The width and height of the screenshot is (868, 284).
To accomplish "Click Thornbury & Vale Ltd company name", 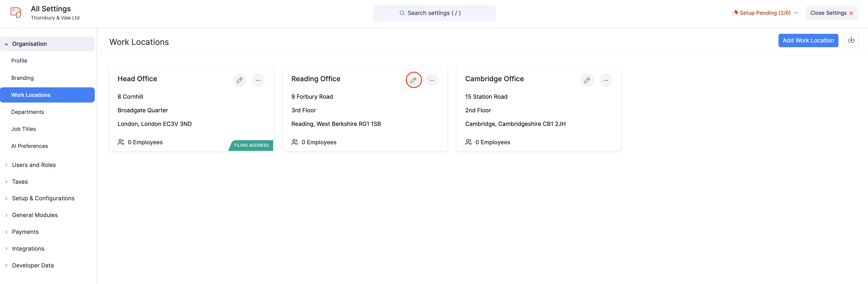I will 55,18.
